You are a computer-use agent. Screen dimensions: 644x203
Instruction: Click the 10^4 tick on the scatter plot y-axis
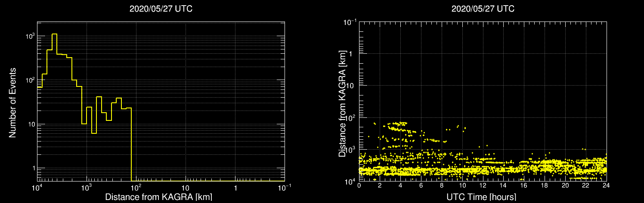click(351, 181)
